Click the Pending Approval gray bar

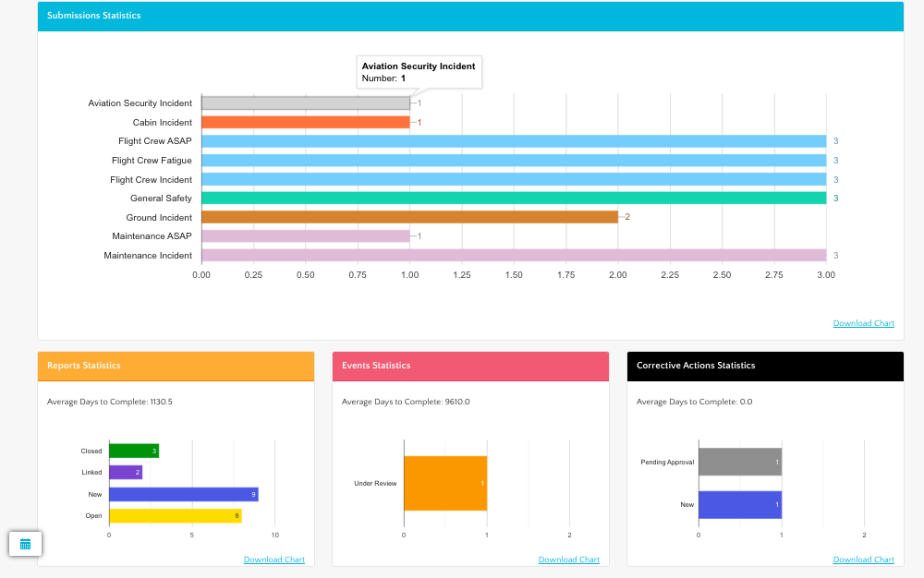coord(740,462)
